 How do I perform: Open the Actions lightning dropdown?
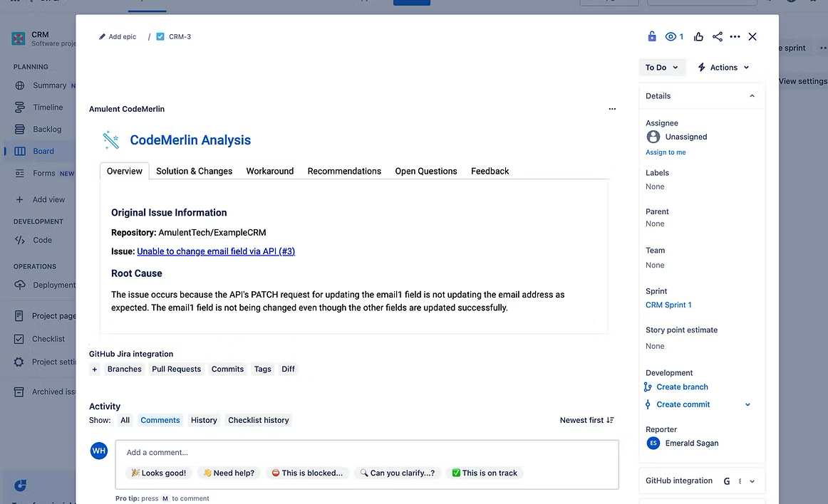click(x=723, y=68)
